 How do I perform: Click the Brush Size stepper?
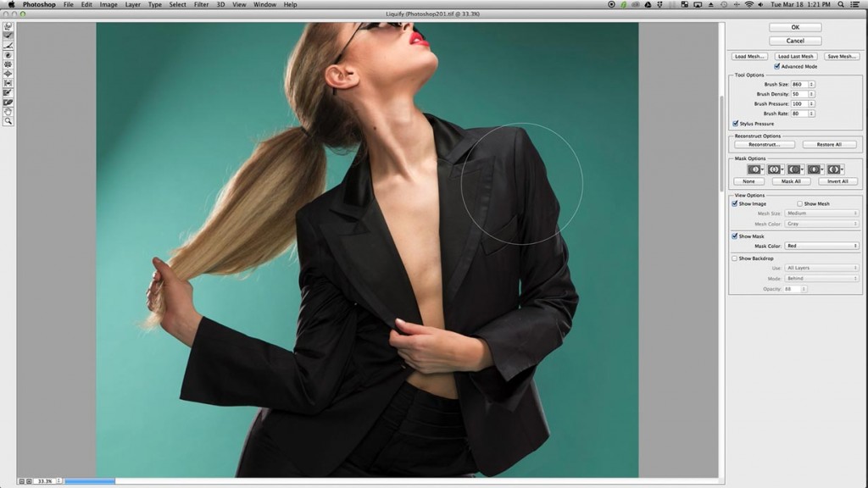point(811,84)
